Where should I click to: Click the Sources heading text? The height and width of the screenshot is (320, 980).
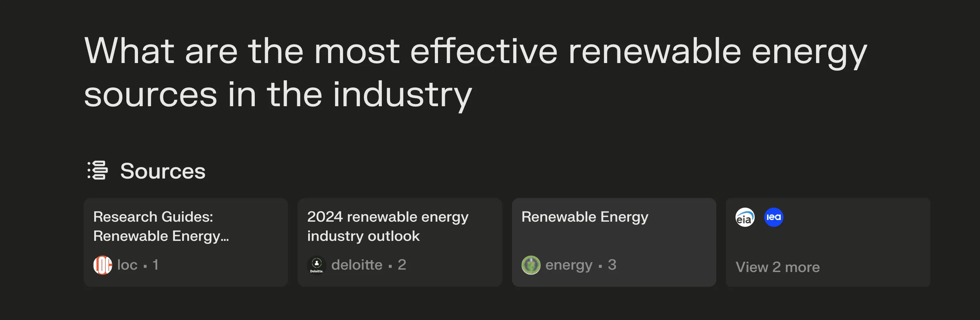pyautogui.click(x=163, y=171)
